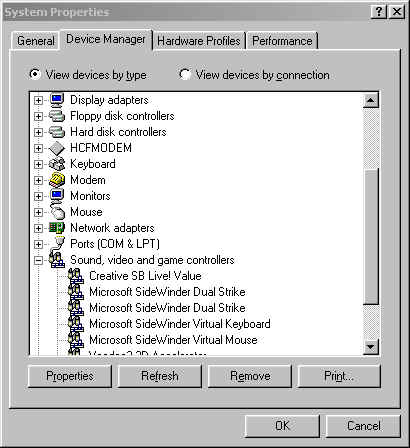Screen dimensions: 410x448
Task: Click the second Microsoft SideWinder Dual Strike icon
Action: [x=76, y=308]
